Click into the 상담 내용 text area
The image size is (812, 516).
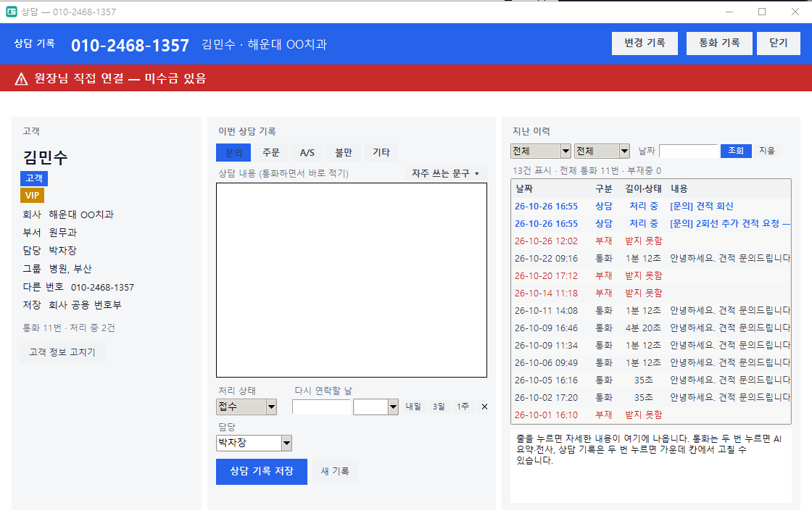(352, 280)
